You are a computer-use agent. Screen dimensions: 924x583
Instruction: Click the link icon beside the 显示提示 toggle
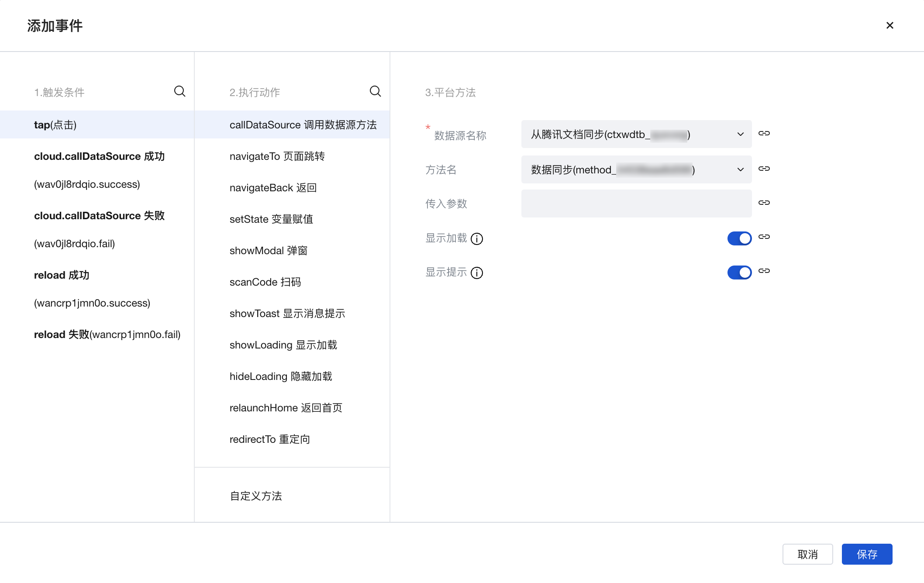coord(764,271)
